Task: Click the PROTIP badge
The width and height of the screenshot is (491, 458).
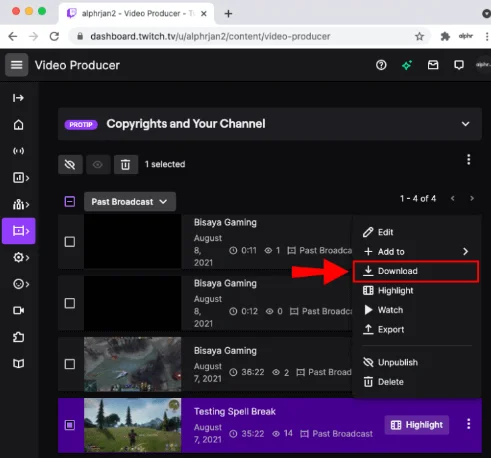Action: point(81,125)
